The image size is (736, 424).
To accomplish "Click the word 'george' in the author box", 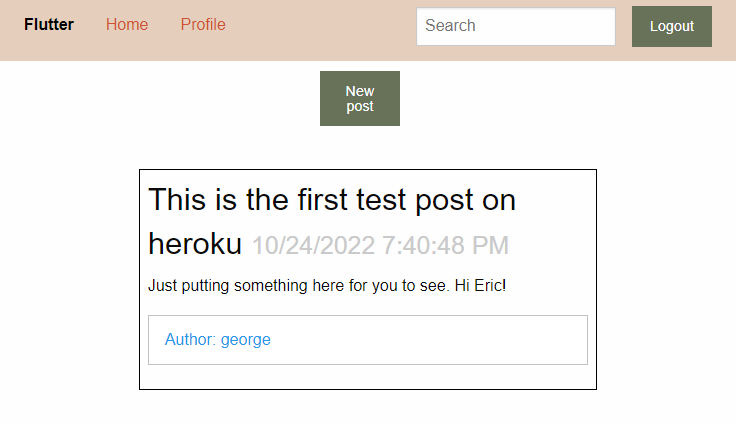I will [246, 340].
